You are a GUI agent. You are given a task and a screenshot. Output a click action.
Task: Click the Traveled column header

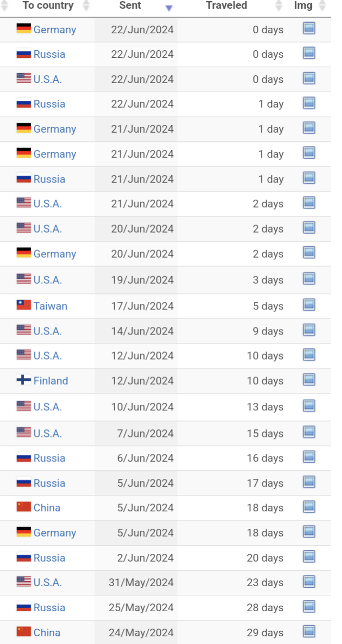click(226, 6)
